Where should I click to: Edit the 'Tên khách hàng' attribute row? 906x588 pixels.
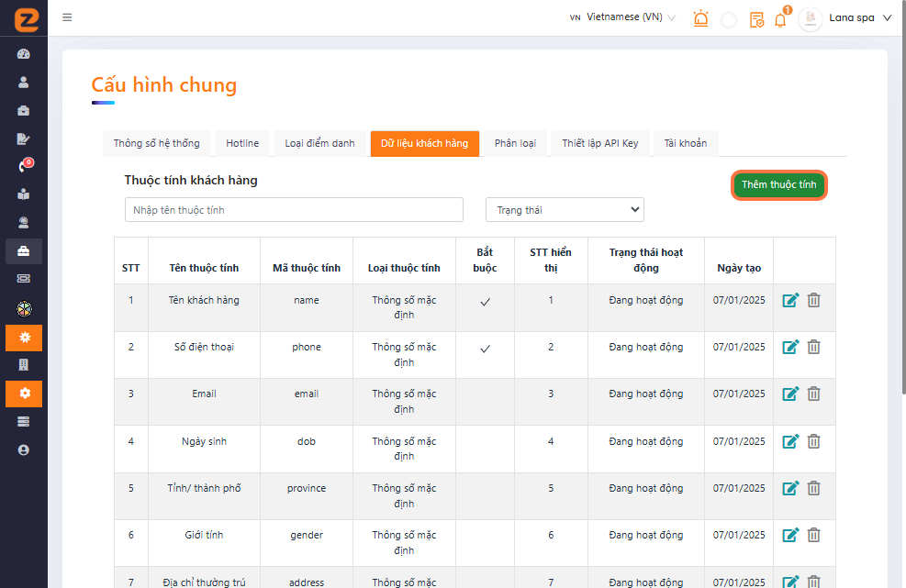(x=790, y=300)
